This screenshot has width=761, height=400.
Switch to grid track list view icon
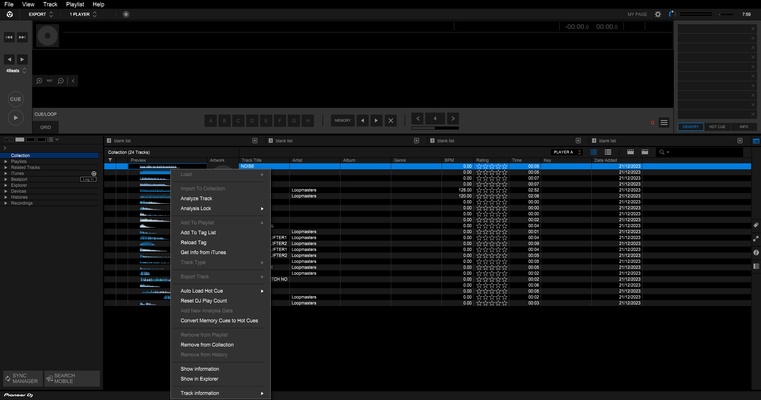point(608,152)
